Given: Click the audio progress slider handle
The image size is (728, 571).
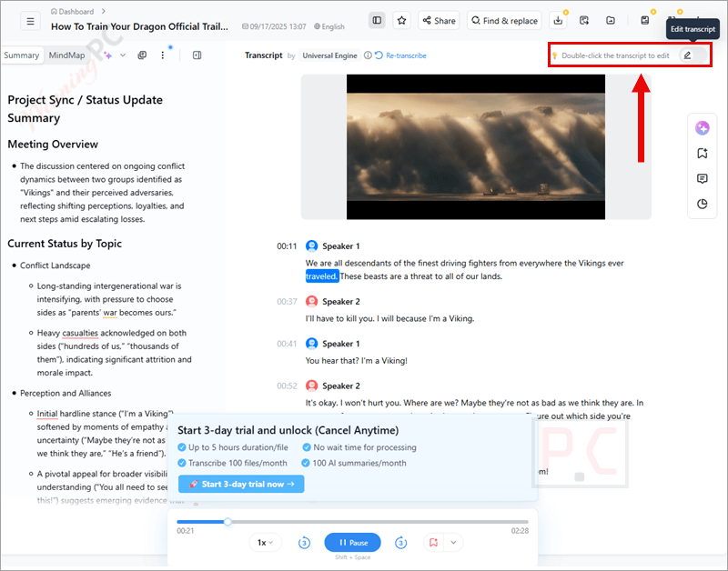Looking at the screenshot, I should click(227, 521).
